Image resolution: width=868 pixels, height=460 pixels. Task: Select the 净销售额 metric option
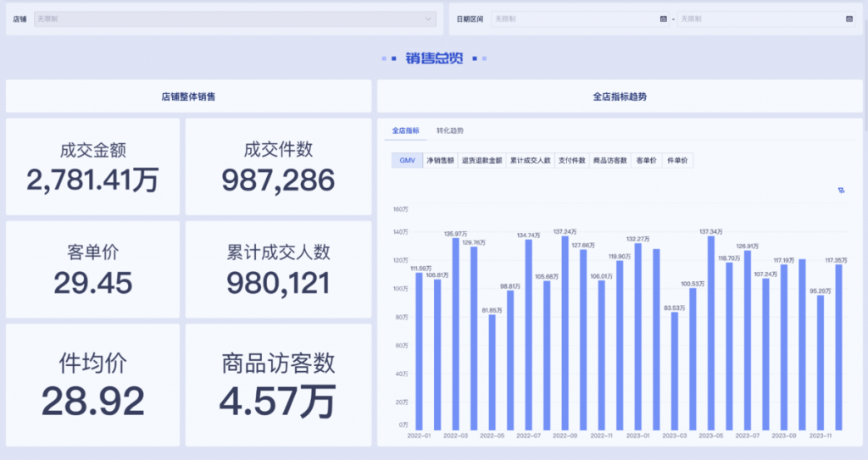pos(440,160)
